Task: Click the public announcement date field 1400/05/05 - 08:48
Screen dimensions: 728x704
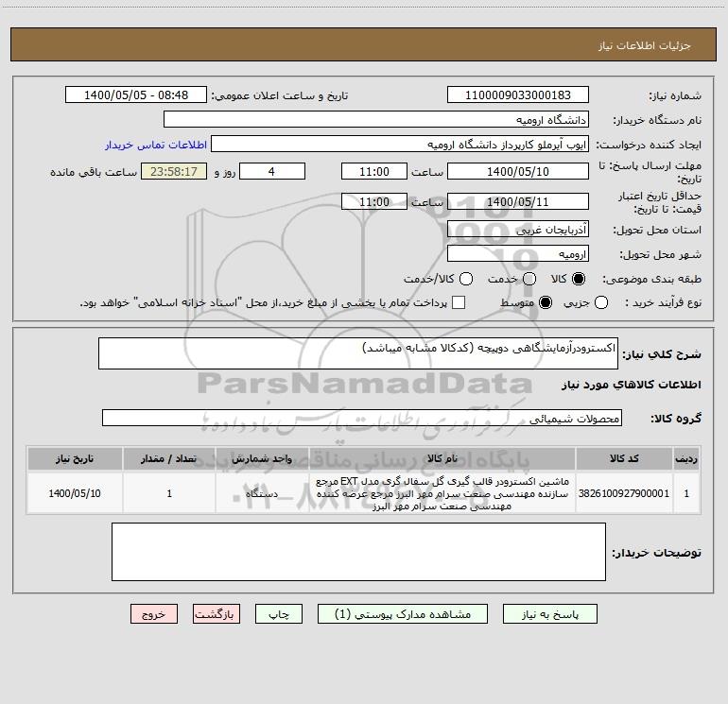Action: (x=136, y=95)
